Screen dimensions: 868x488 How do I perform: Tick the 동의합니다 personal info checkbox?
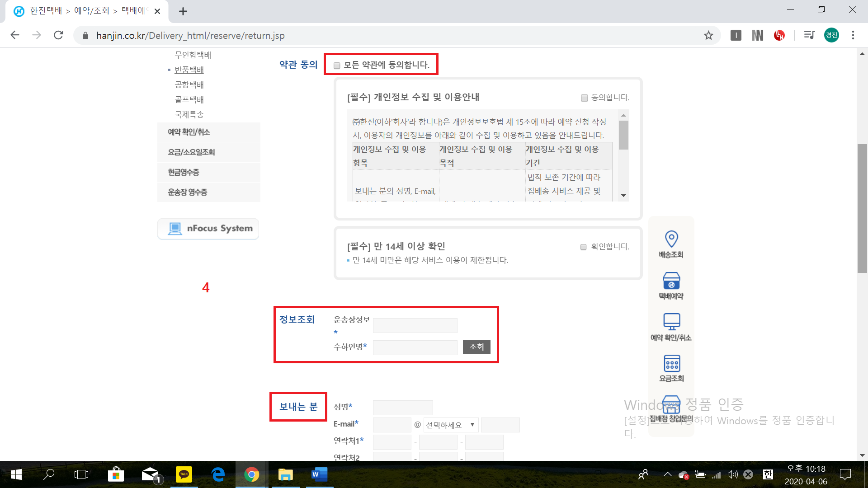pyautogui.click(x=584, y=98)
